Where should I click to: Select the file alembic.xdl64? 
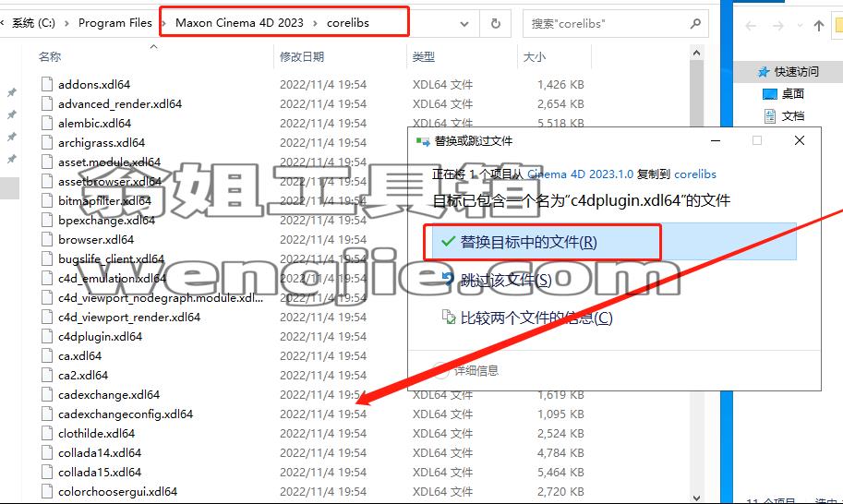coord(94,123)
